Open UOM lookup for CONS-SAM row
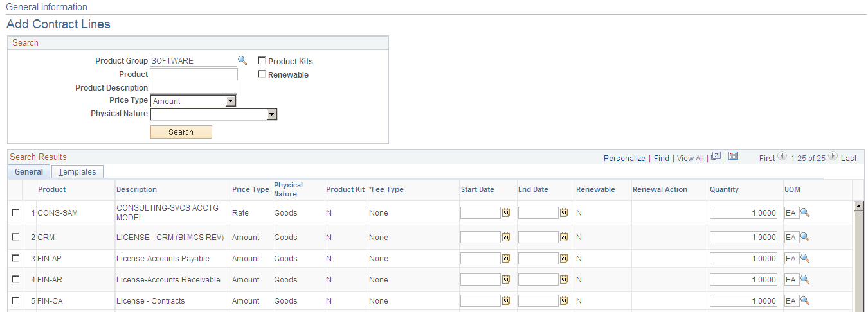Screen dimensions: 868x312 pyautogui.click(x=805, y=212)
